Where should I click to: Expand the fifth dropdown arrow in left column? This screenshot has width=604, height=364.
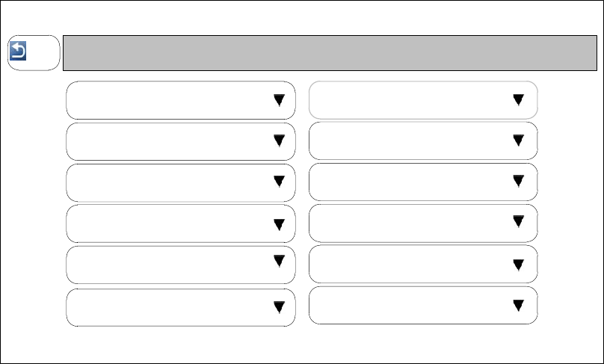[x=279, y=260]
